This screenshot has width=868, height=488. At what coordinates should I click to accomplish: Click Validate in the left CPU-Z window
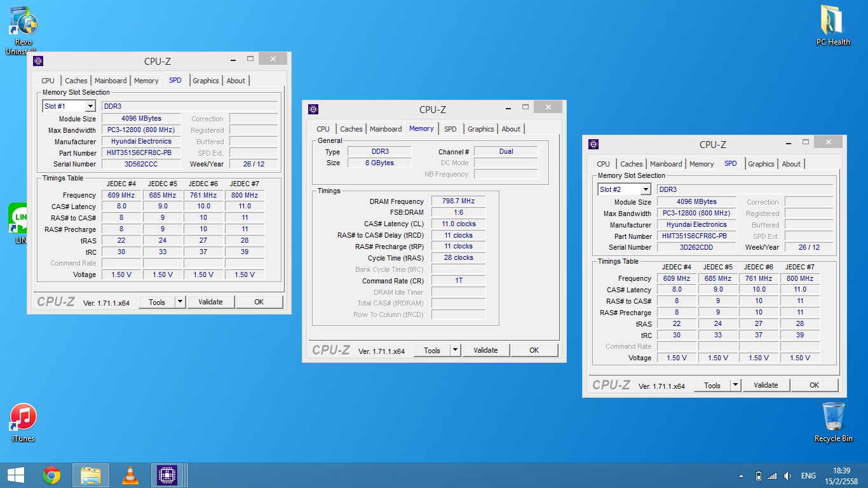[210, 302]
